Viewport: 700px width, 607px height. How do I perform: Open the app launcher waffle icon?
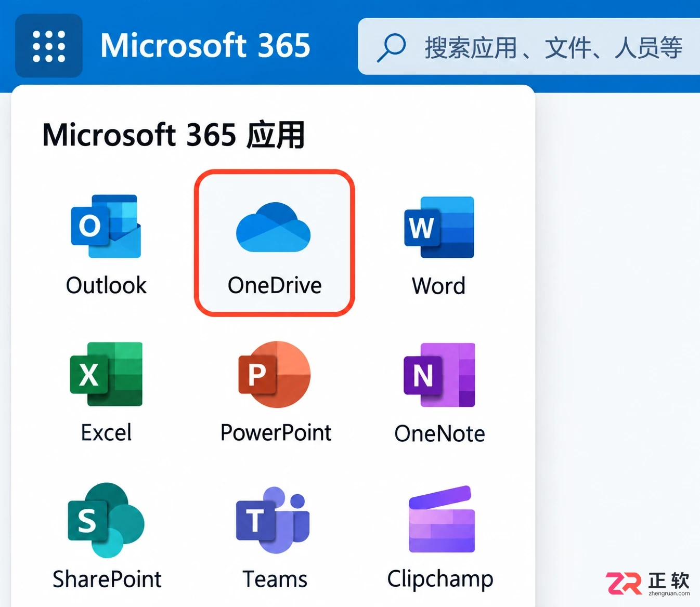[x=49, y=46]
